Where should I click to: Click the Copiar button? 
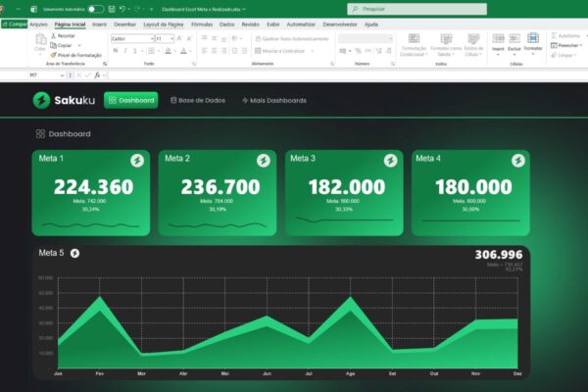[x=61, y=45]
